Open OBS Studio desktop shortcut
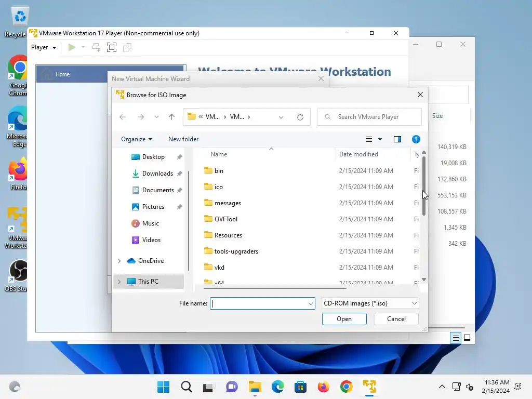The image size is (532, 399). (16, 275)
